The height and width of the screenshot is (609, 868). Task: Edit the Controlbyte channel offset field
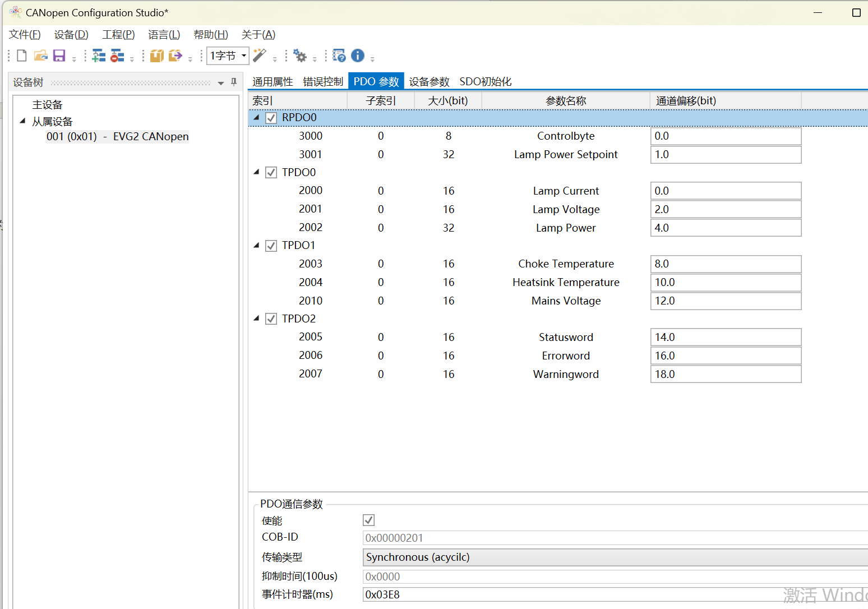tap(726, 136)
